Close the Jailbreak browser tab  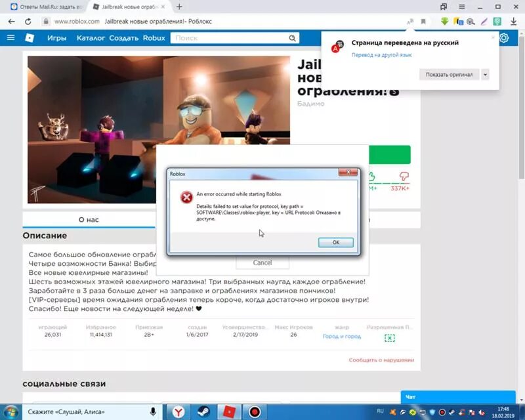[x=163, y=7]
